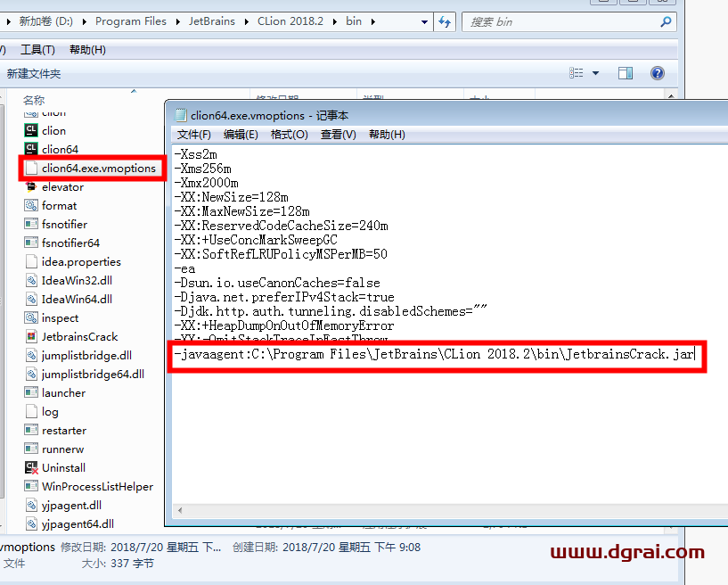The image size is (728, 585).
Task: Click the -XX:SoftRefLRUPolicyMSPerMB=50 line
Action: pyautogui.click(x=281, y=254)
